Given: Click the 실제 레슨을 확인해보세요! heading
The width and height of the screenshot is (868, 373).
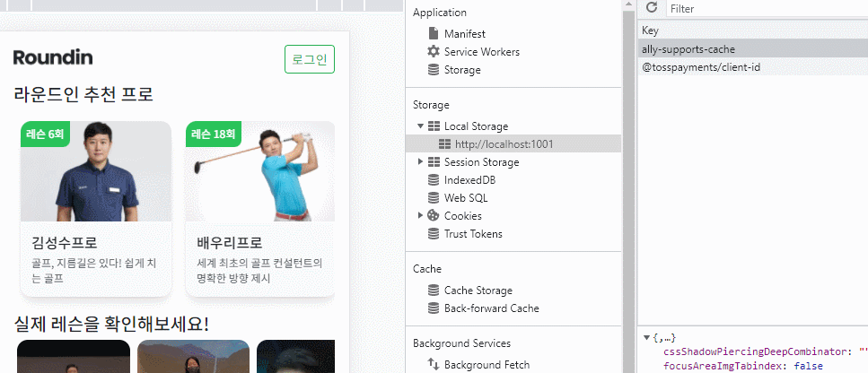Looking at the screenshot, I should tap(111, 324).
